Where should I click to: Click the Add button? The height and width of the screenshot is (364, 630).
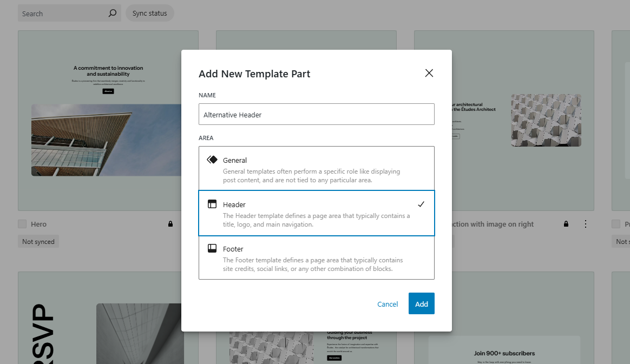[421, 303]
